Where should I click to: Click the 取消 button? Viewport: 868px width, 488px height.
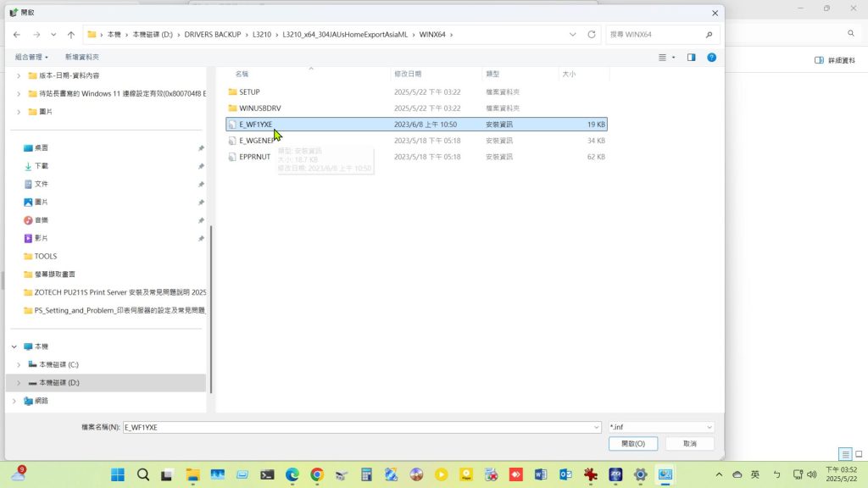click(689, 444)
